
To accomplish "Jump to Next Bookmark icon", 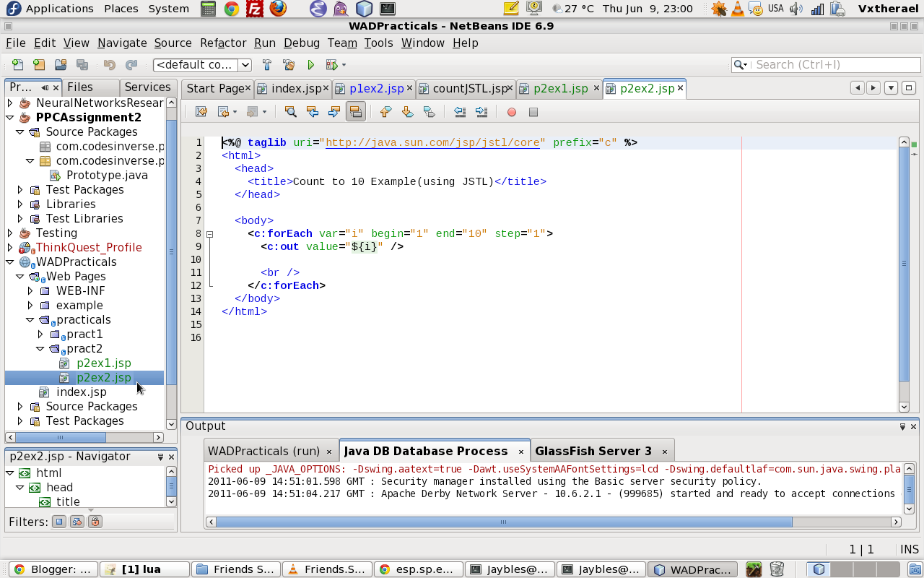I will [407, 112].
